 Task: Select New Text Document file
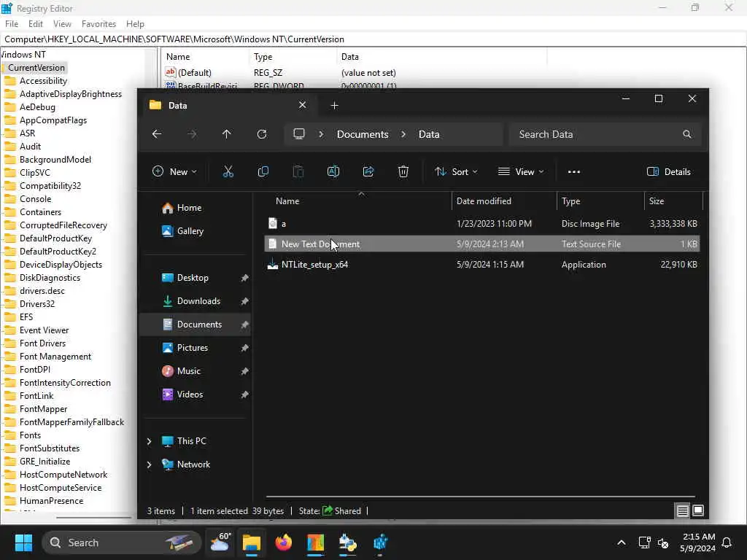(481, 244)
